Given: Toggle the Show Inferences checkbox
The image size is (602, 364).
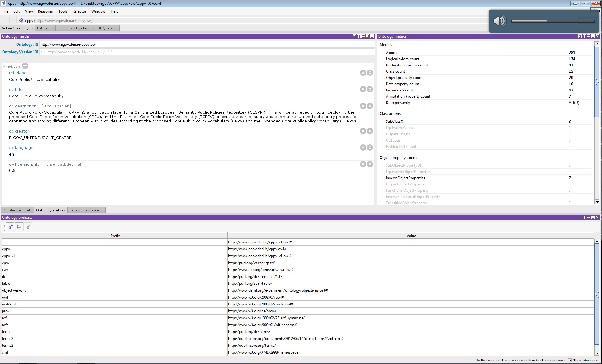Looking at the screenshot, I should click(570, 360).
